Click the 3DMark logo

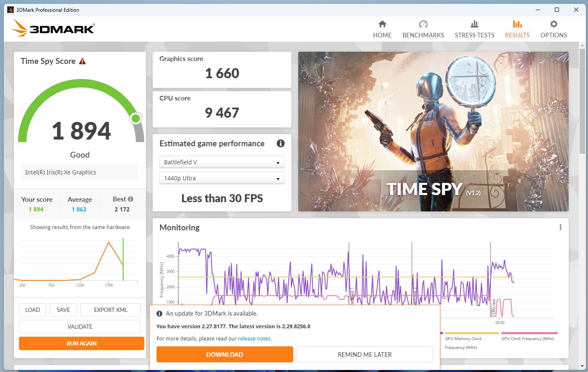(53, 28)
